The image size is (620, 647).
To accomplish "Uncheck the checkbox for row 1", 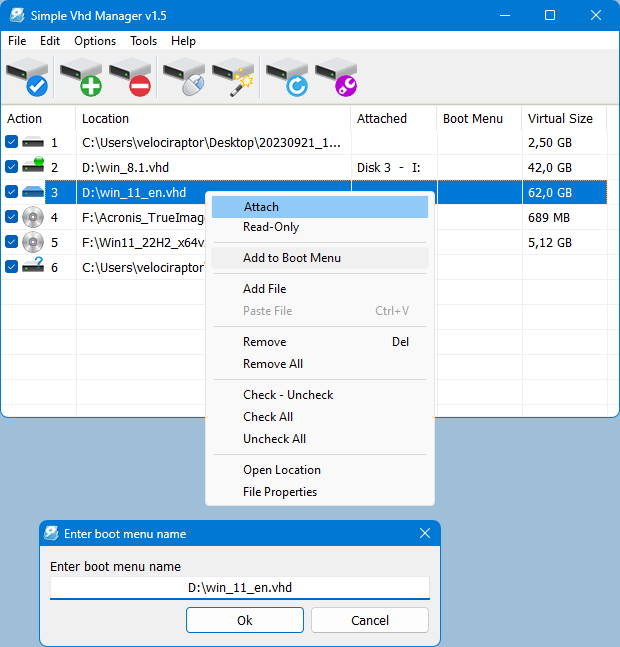I will pyautogui.click(x=11, y=143).
